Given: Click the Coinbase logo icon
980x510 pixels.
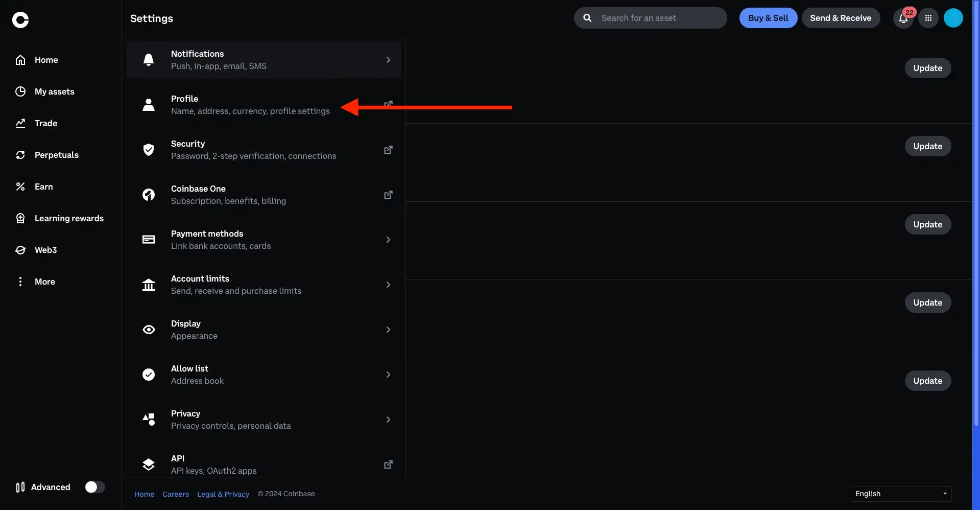Looking at the screenshot, I should click(x=20, y=20).
